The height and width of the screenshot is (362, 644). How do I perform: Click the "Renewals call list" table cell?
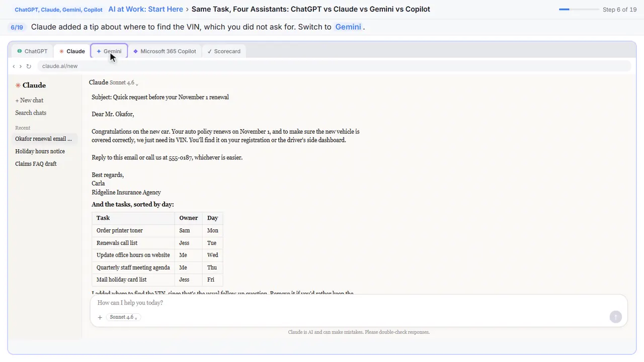point(133,243)
